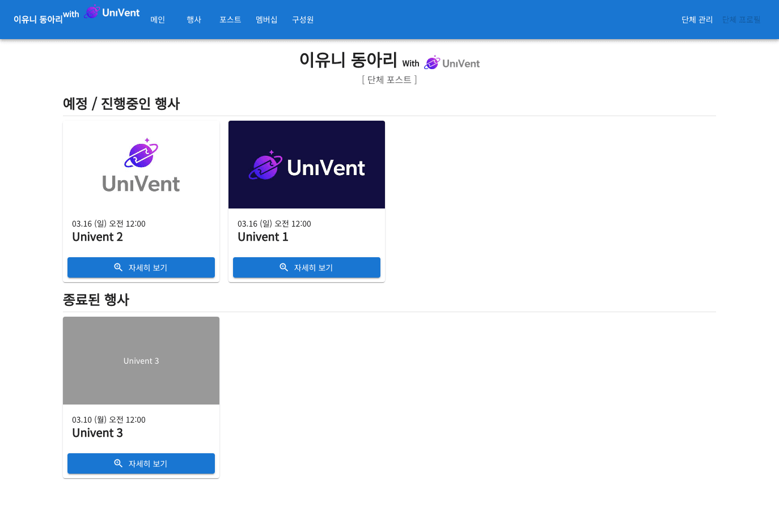Image resolution: width=779 pixels, height=532 pixels.
Task: Go to the 행사 page
Action: click(194, 20)
